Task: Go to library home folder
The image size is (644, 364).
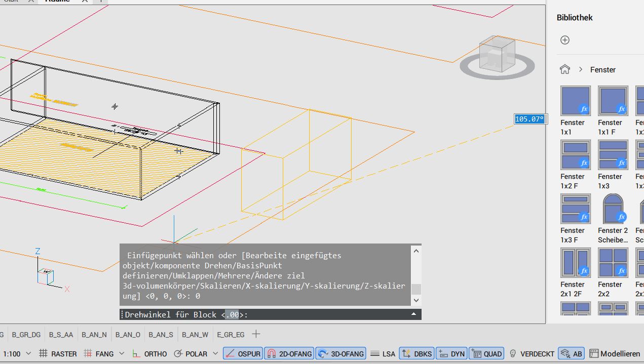Action: click(x=564, y=69)
